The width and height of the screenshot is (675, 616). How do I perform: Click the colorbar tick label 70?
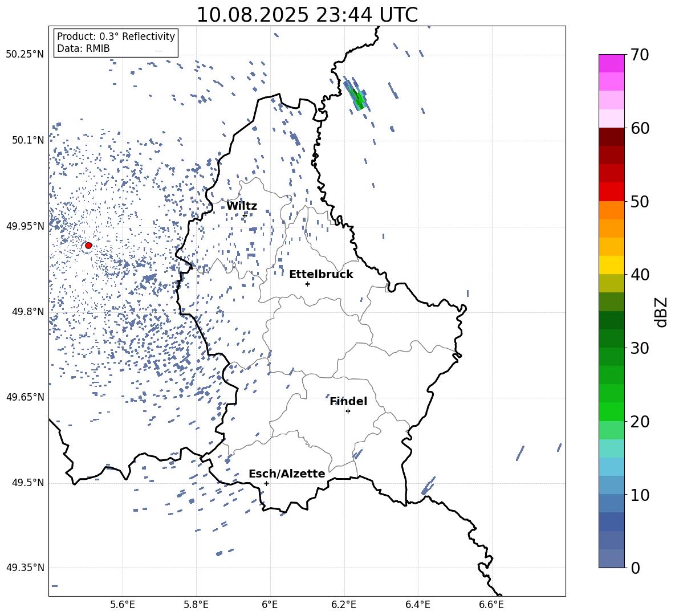[640, 55]
